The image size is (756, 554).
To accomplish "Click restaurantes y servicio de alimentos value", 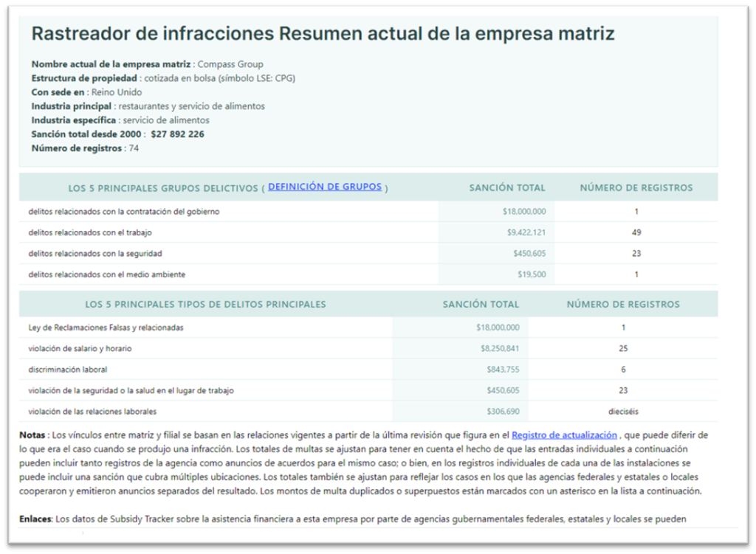I will (192, 106).
